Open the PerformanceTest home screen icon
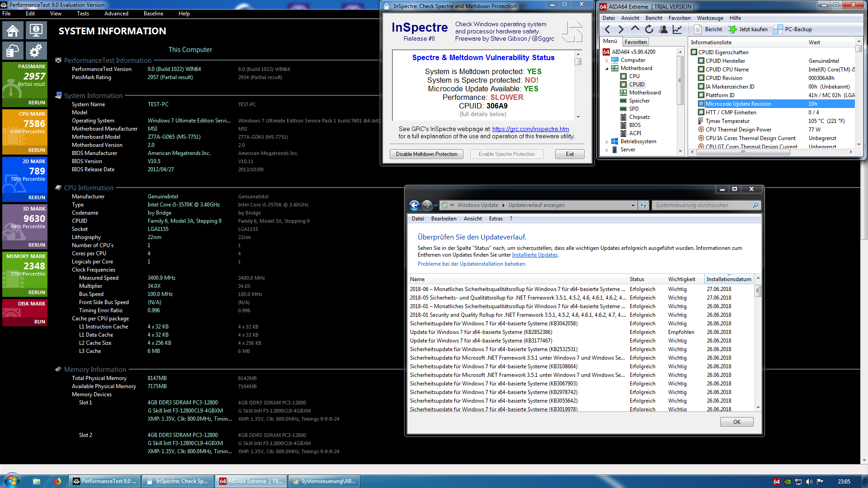This screenshot has height=488, width=868. point(13,31)
